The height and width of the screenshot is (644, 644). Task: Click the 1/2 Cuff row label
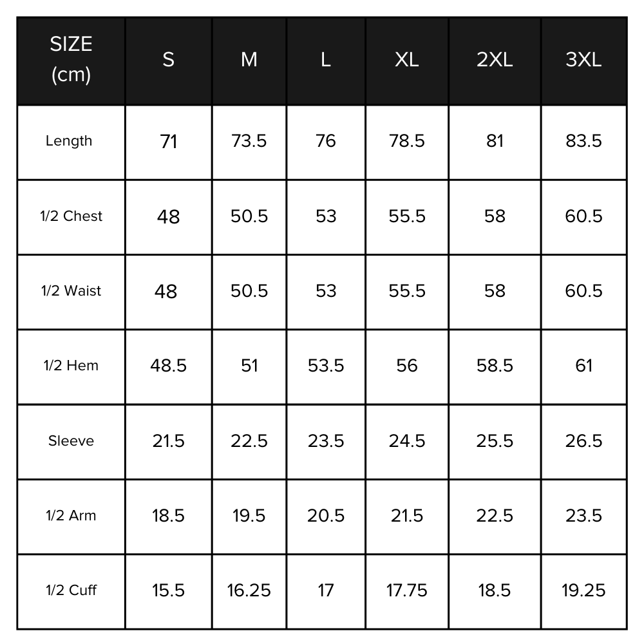pos(71,591)
